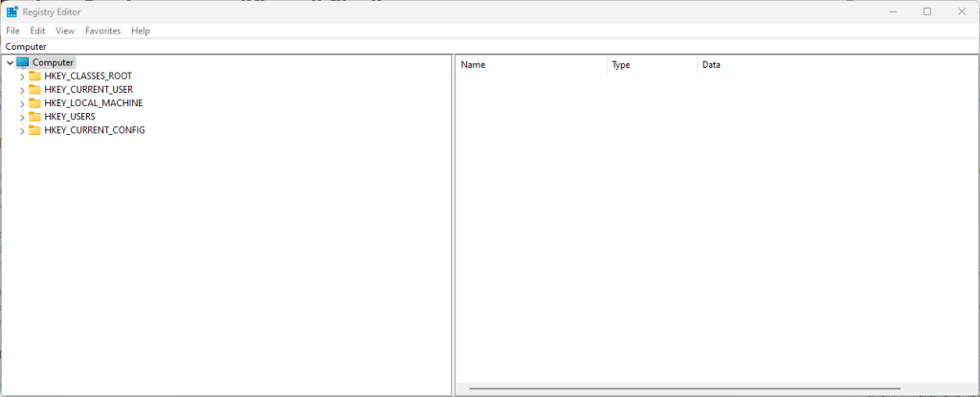Select the Computer tree label
Viewport: 980px width, 397px height.
coord(54,62)
